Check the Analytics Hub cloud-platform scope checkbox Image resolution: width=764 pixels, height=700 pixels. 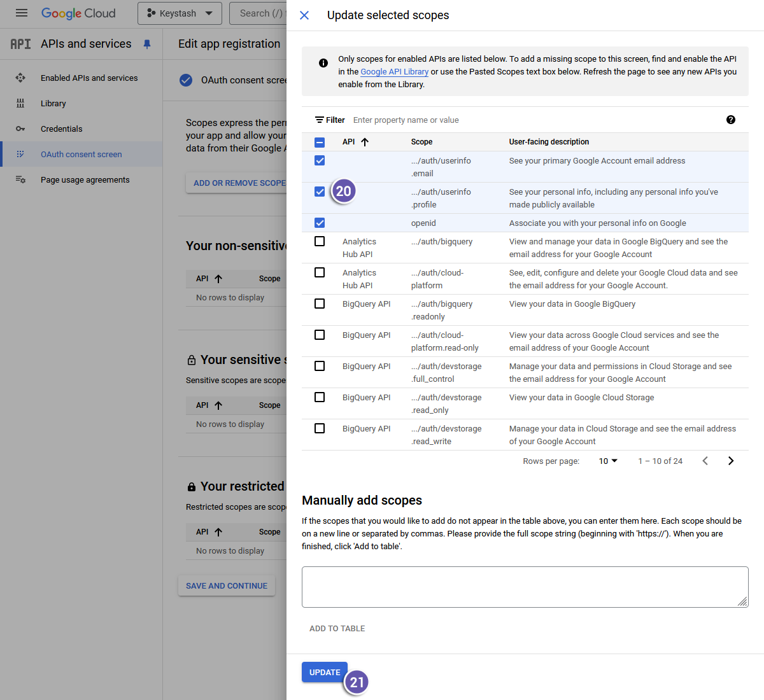(320, 272)
